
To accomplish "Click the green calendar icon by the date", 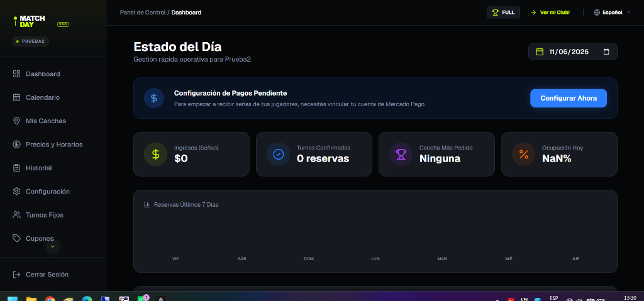I will tap(540, 52).
